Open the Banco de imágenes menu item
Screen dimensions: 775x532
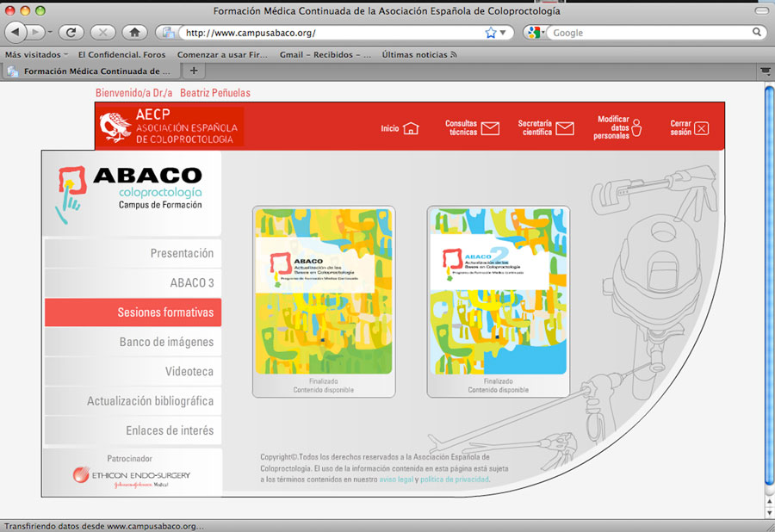coord(133,342)
